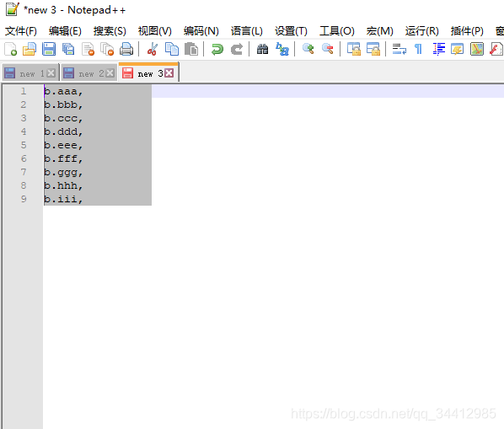Close the new 3 tab
The height and width of the screenshot is (429, 504).
click(169, 73)
